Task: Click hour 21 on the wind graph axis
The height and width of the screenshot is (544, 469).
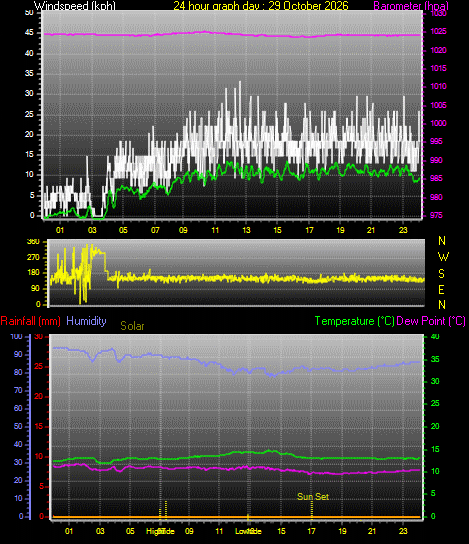Action: click(371, 230)
